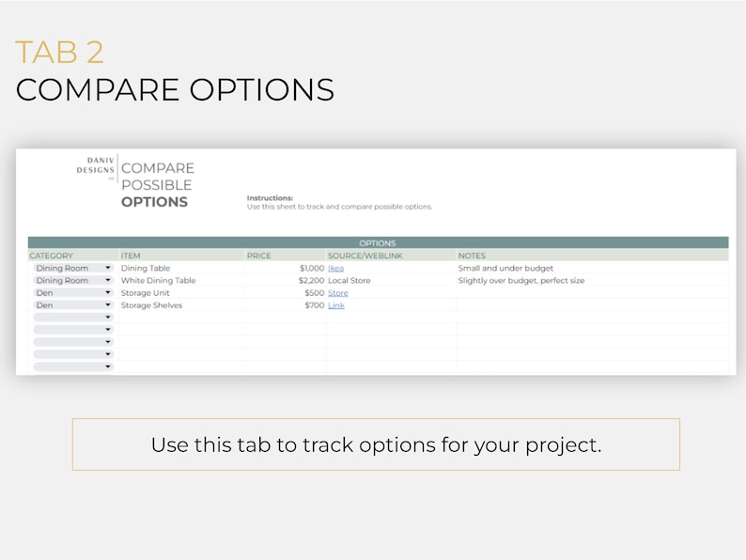Select the CATEGORY column header
746x560 pixels.
point(73,256)
